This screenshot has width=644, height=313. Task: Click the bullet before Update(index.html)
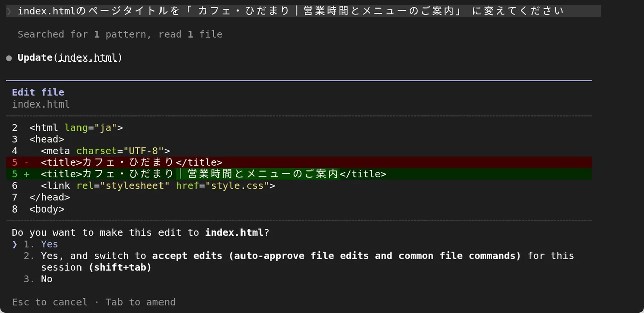[x=9, y=58]
